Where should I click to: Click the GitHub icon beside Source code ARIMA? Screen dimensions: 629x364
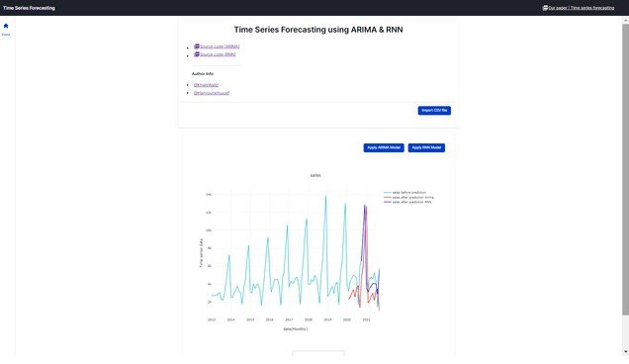(197, 46)
